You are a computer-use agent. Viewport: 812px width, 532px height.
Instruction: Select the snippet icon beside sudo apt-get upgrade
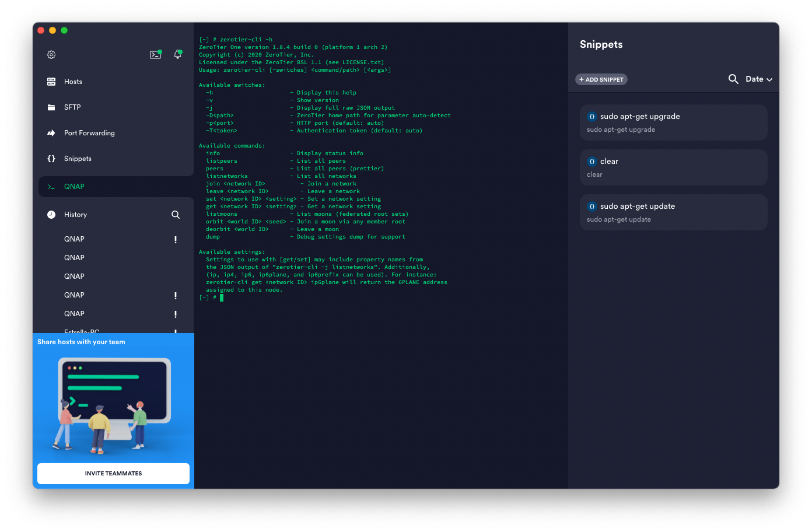tap(592, 117)
